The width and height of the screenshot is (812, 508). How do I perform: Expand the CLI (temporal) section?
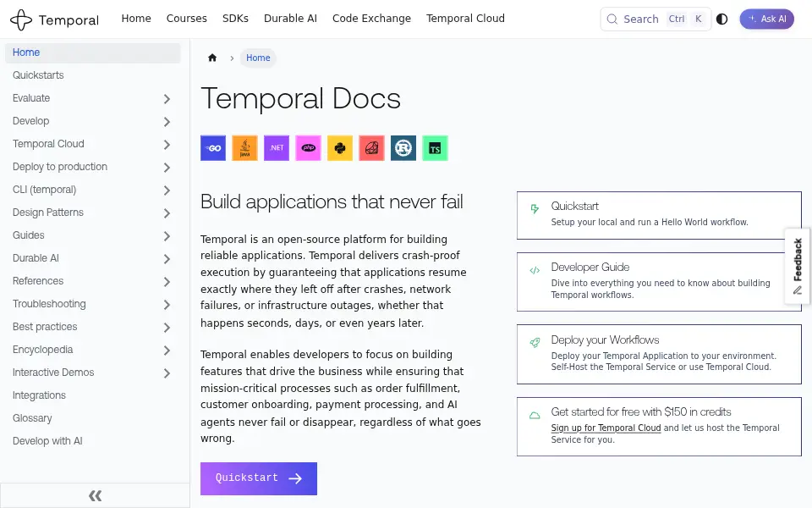point(167,190)
